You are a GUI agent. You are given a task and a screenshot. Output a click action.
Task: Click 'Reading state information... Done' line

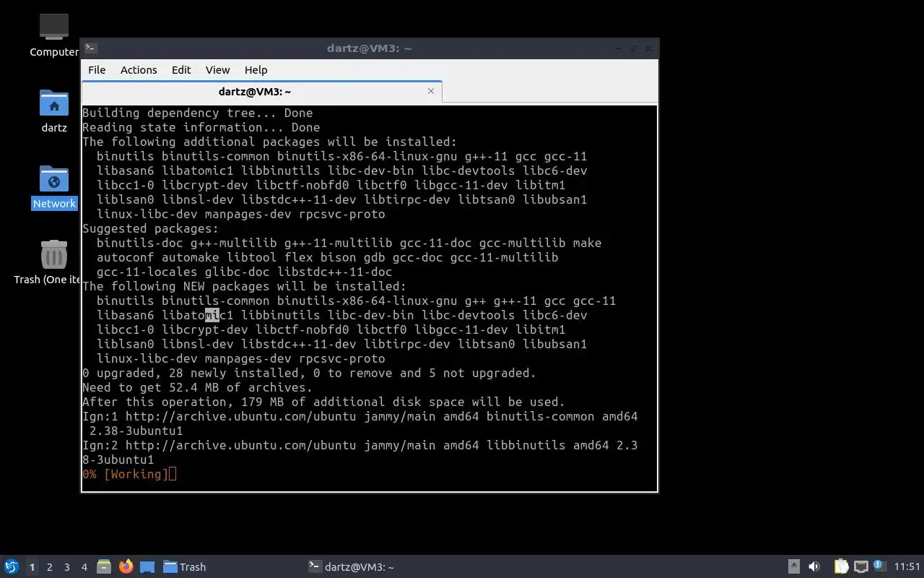(x=201, y=127)
